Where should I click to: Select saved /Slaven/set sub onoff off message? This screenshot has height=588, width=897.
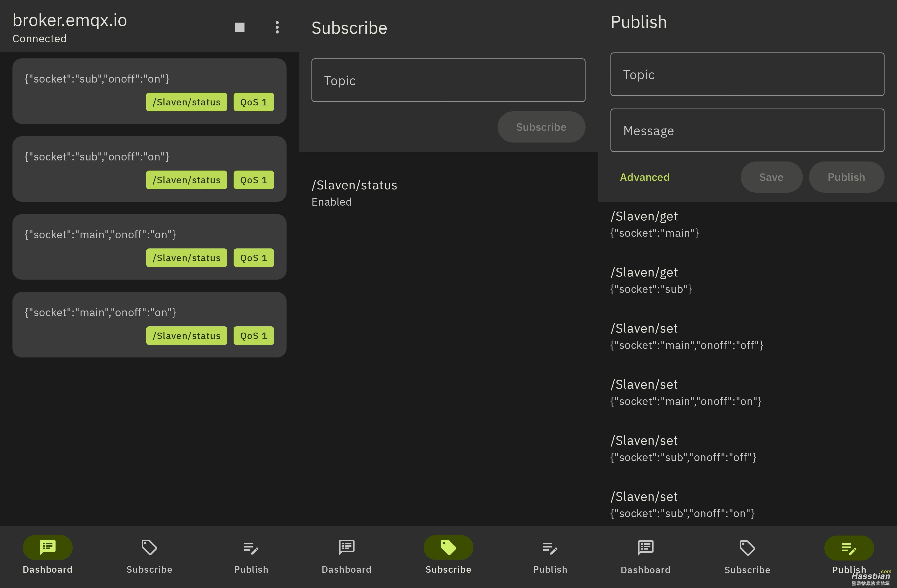click(x=747, y=449)
